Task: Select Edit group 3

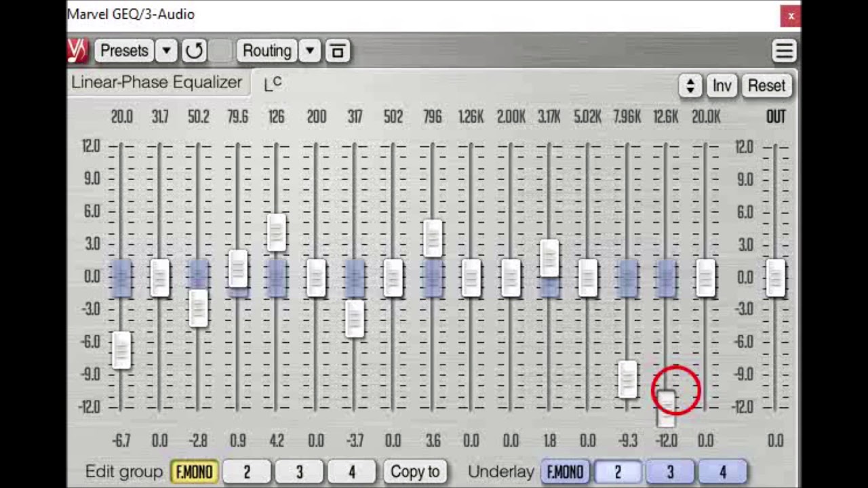Action: tap(299, 472)
